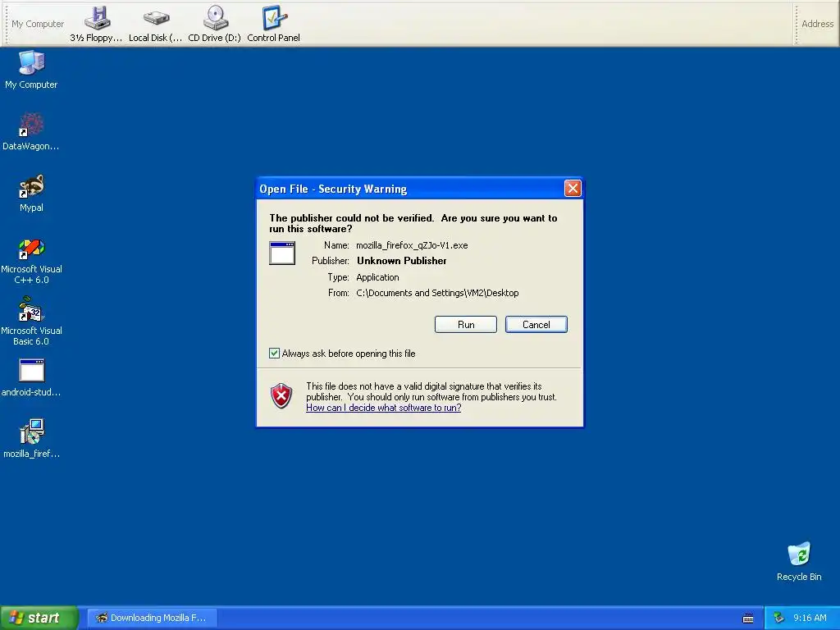Screen dimensions: 840x630
Task: Click the Unknown Publisher text
Action: point(402,261)
